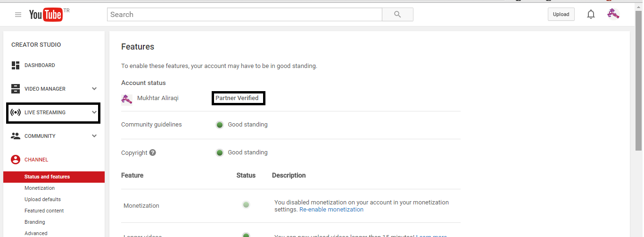Open the hamburger guide menu
Viewport: 644px width, 237px height.
point(18,15)
